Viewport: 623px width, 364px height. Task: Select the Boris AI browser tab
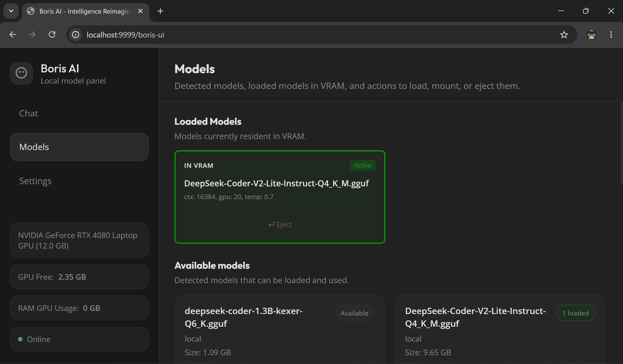tap(86, 11)
